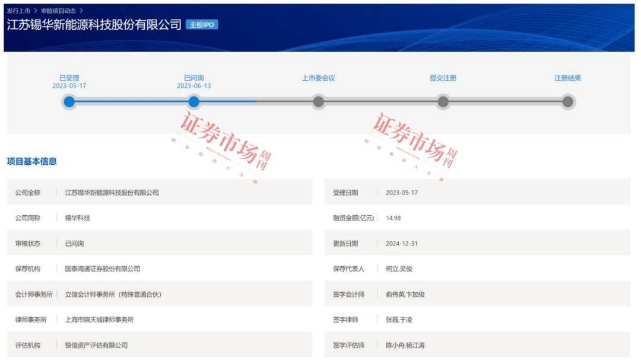Click the appraiser 银信资产评估有限公司
641x364 pixels.
click(x=97, y=345)
